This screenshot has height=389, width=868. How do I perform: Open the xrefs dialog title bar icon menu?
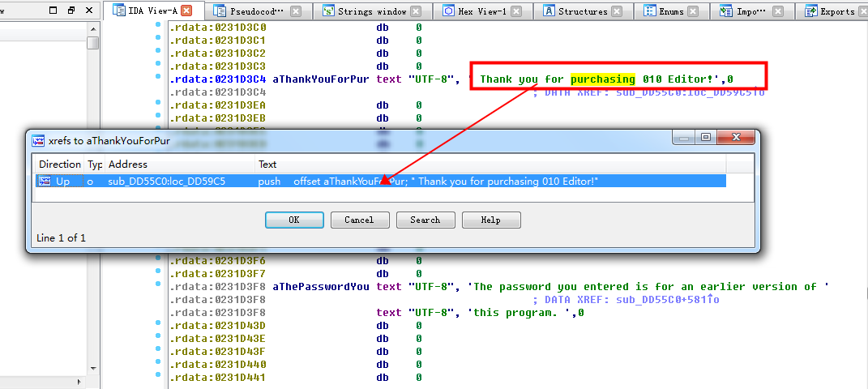pyautogui.click(x=37, y=140)
